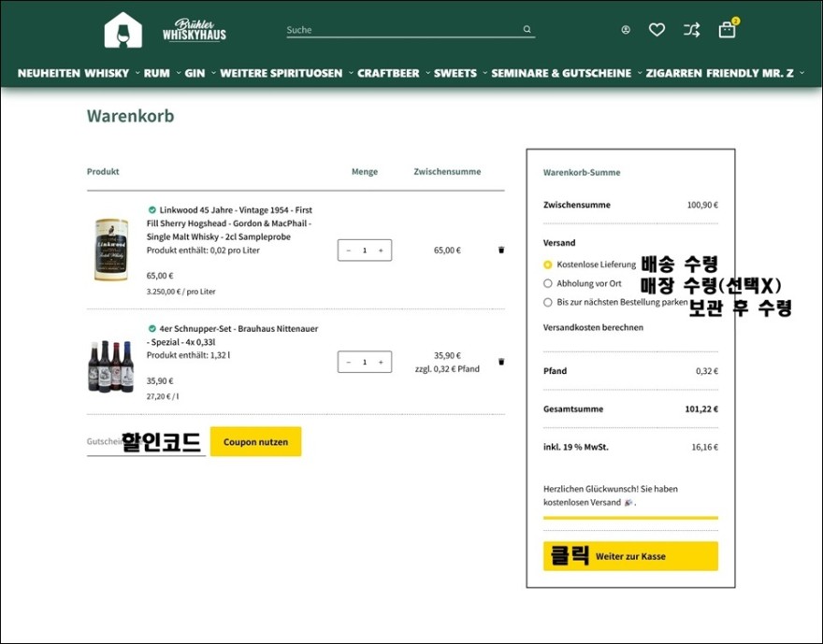The height and width of the screenshot is (644, 823).
Task: Delete 4er Schnupper-Set with trash icon
Action: tap(501, 362)
